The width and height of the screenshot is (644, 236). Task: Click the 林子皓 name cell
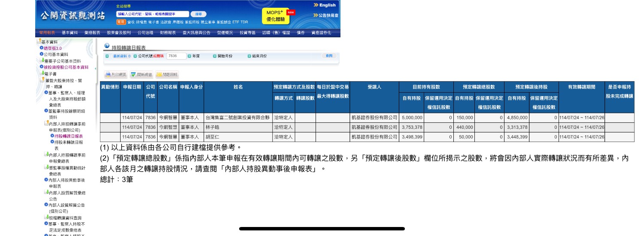coord(238,127)
